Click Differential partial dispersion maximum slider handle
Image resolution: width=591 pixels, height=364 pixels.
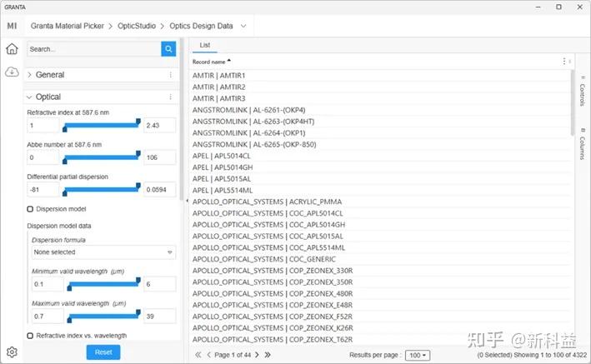(138, 186)
